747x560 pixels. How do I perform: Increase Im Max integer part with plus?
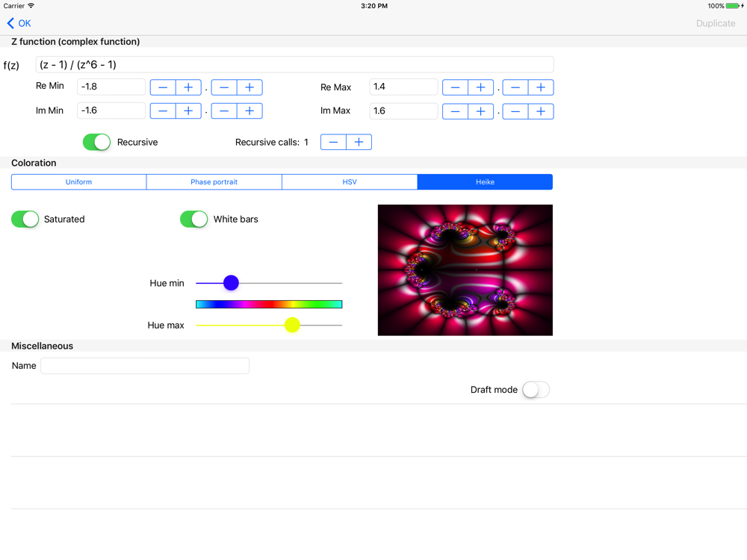(x=480, y=111)
